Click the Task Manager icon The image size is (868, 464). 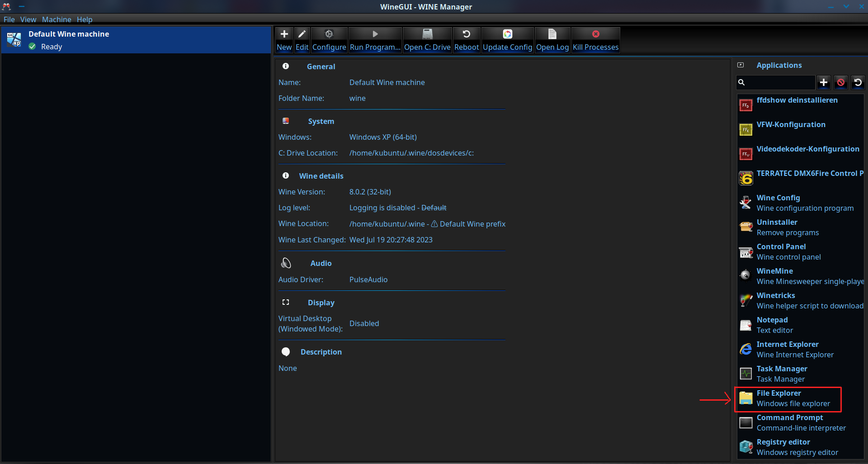click(x=746, y=374)
